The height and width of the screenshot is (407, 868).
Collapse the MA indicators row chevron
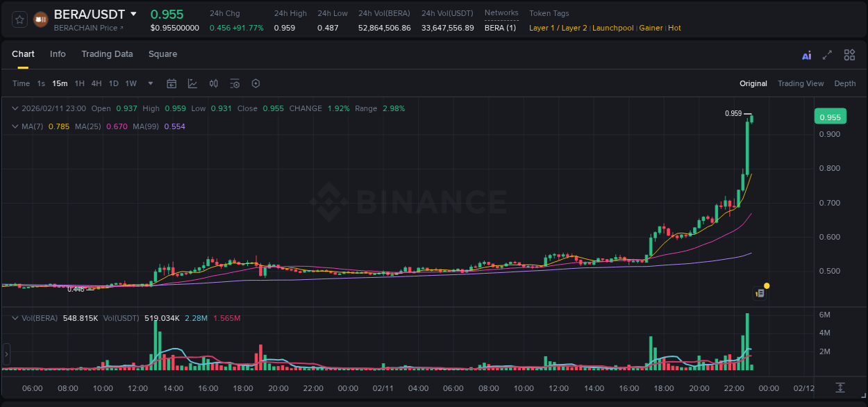(15, 126)
